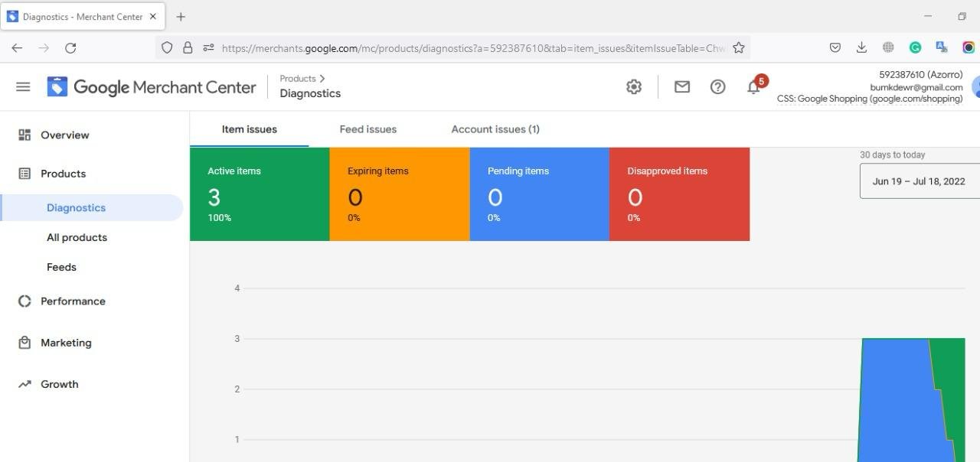The image size is (980, 462).
Task: Click the account info 592387610 (Azorro)
Action: click(921, 74)
